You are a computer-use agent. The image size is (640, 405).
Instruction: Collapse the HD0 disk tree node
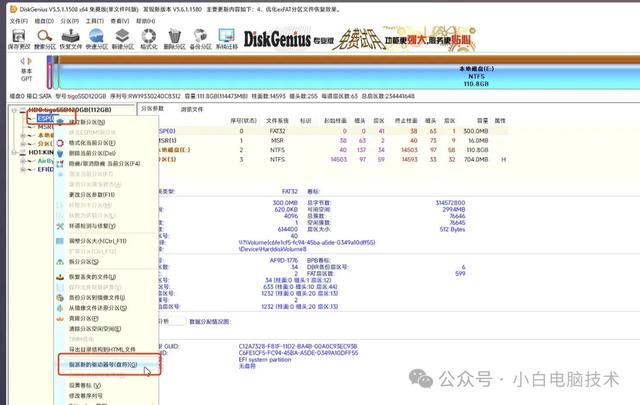[x=14, y=110]
